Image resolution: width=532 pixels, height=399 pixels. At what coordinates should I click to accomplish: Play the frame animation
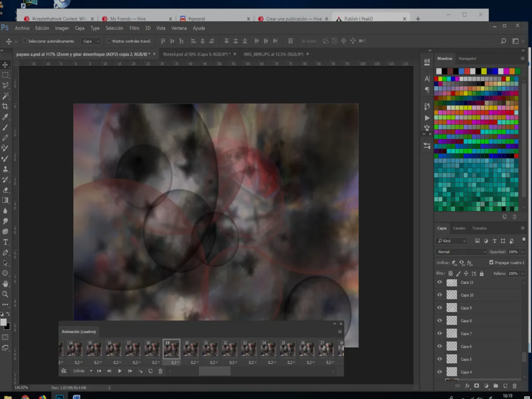(x=120, y=371)
